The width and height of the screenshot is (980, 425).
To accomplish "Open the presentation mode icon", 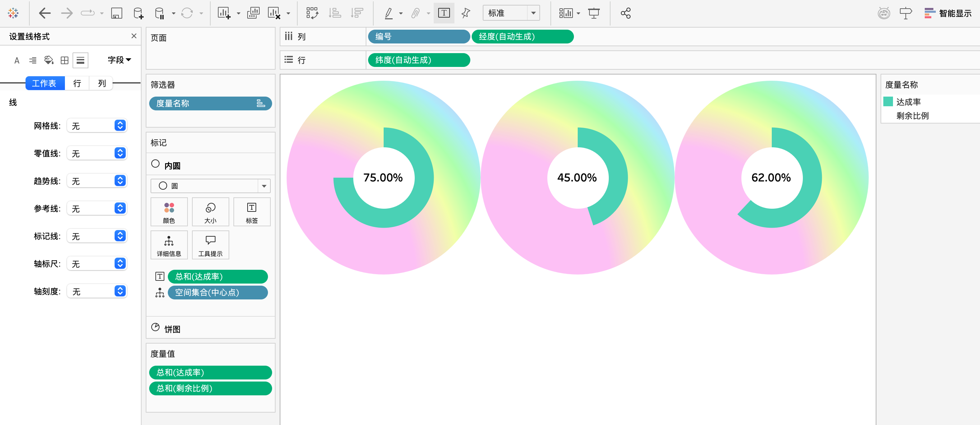I will click(594, 13).
